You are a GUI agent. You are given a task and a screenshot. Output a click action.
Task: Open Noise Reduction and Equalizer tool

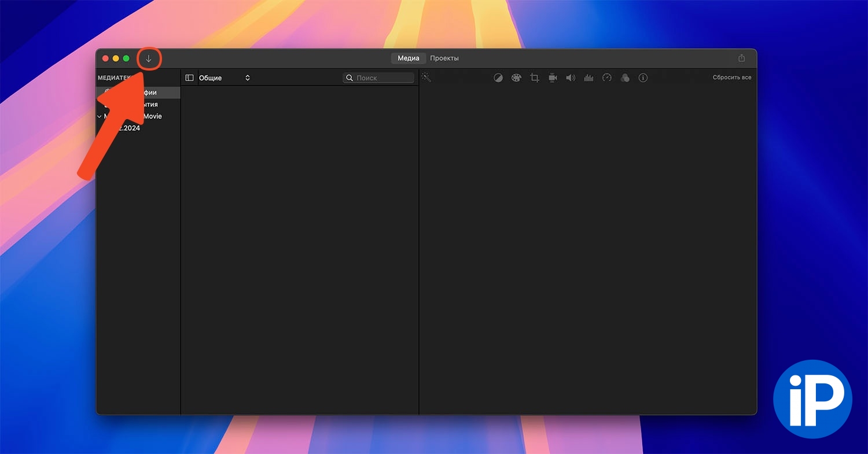pyautogui.click(x=589, y=77)
